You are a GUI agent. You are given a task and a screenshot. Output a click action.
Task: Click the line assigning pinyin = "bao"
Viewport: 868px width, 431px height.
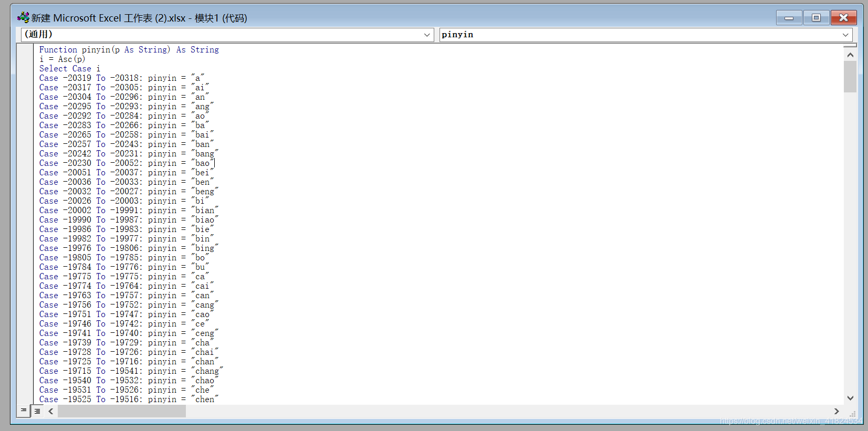(x=127, y=163)
